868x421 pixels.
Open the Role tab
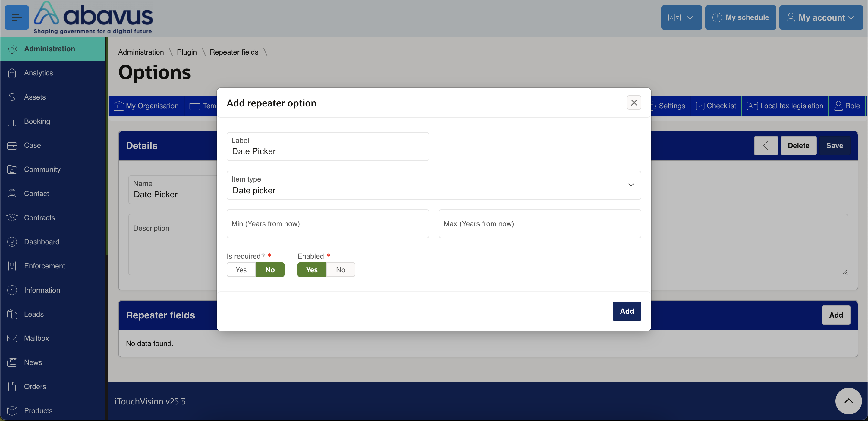click(847, 106)
